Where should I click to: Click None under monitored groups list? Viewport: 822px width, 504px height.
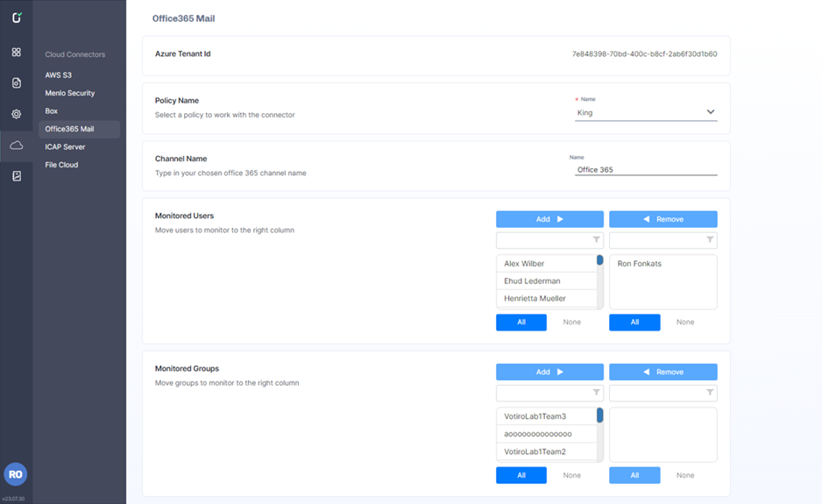click(685, 475)
